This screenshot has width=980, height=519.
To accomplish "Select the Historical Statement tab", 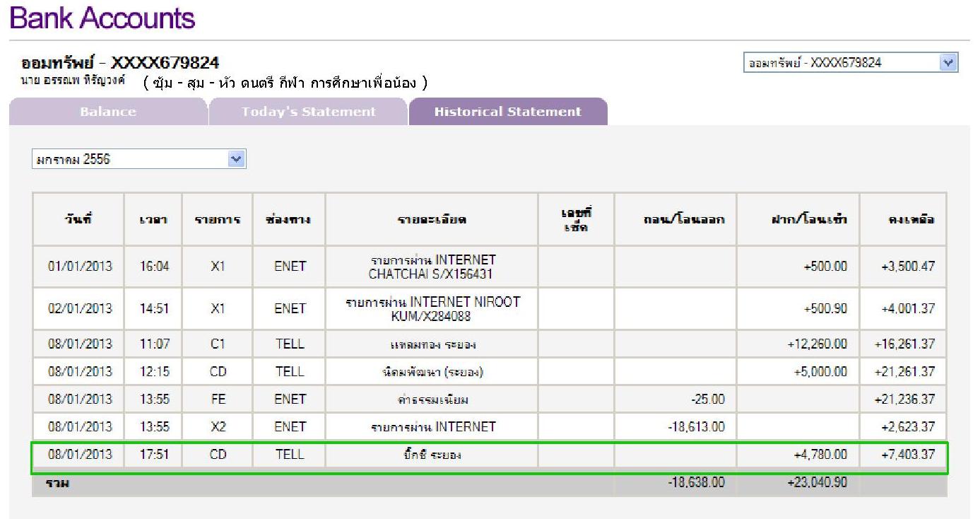I will (x=508, y=112).
